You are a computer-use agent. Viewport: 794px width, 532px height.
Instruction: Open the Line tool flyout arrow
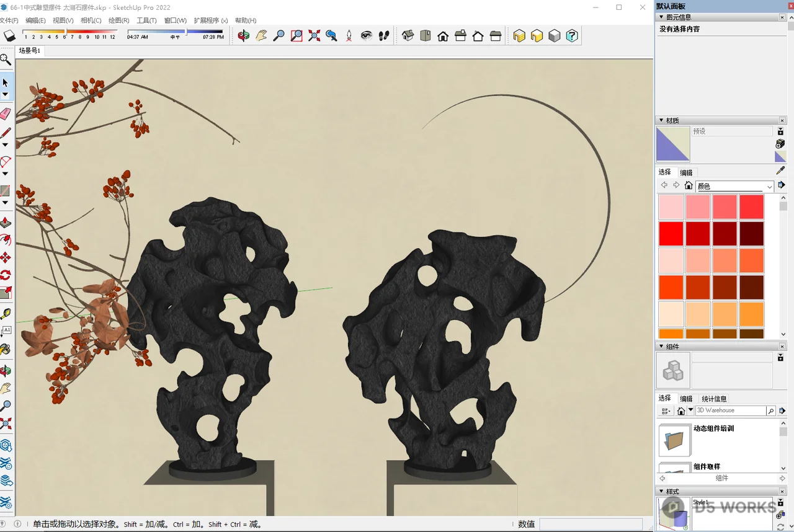6,145
